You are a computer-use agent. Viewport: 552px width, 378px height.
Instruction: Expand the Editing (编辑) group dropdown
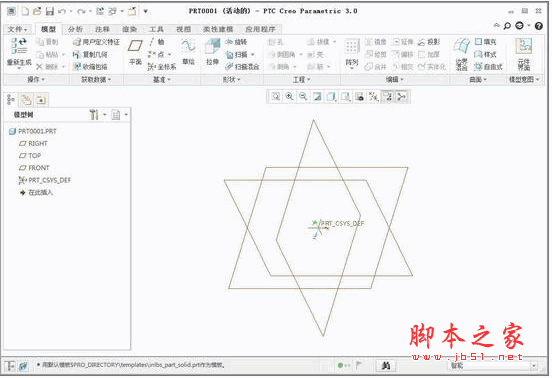395,80
